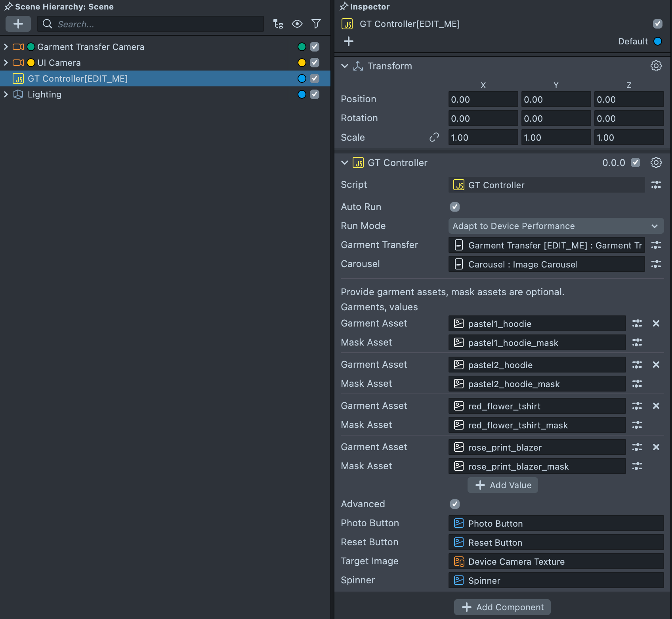672x619 pixels.
Task: Click the hierarchy Search field
Action: tap(151, 24)
